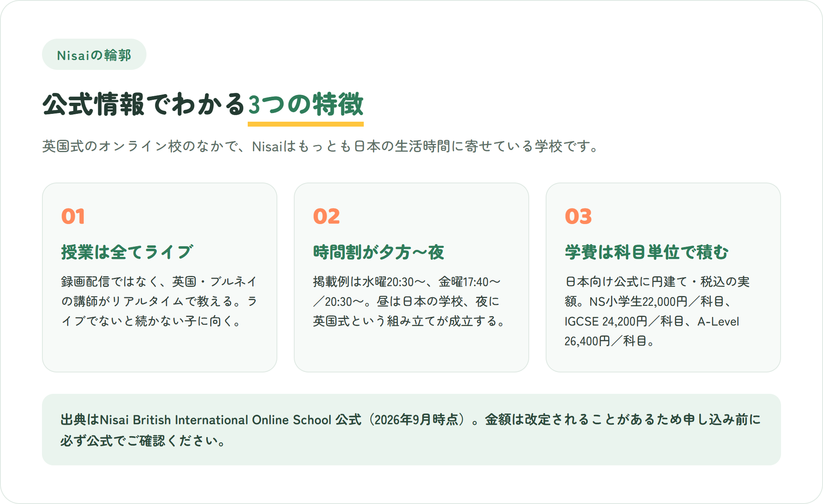The height and width of the screenshot is (504, 823).
Task: Click the source note starting 出典はNisai British
Action: click(411, 430)
